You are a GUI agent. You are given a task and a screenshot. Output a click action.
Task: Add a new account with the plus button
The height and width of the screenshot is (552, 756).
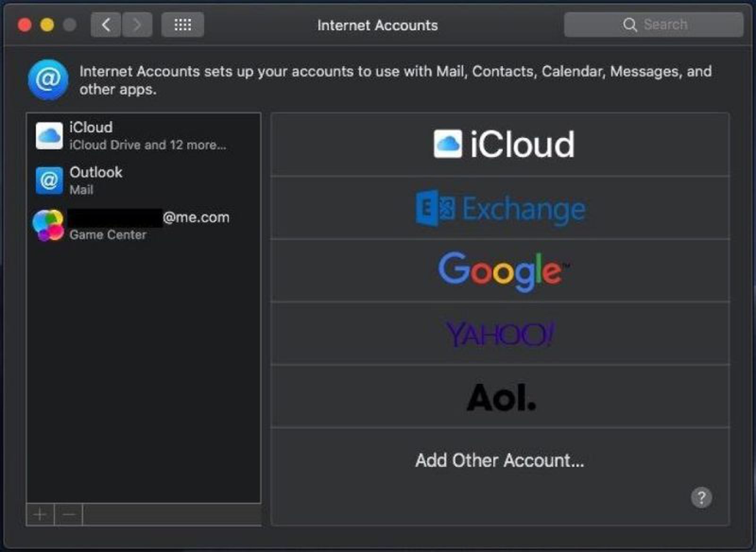coord(40,514)
